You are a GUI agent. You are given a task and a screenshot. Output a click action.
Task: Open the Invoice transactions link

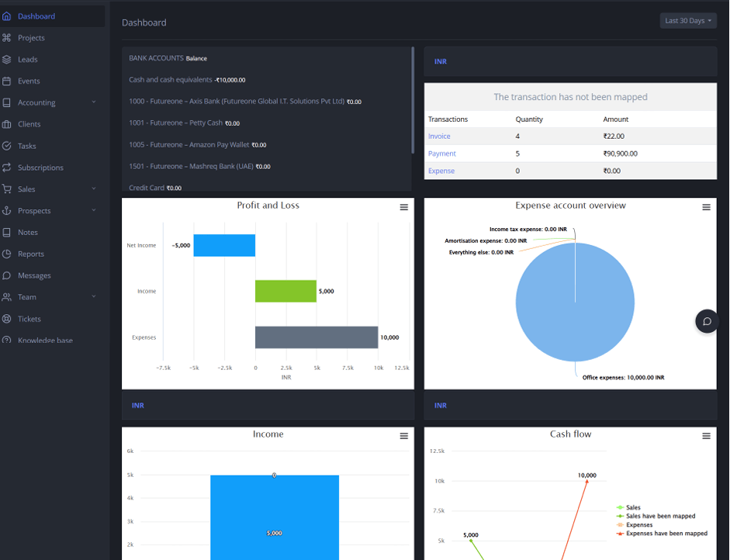point(439,137)
